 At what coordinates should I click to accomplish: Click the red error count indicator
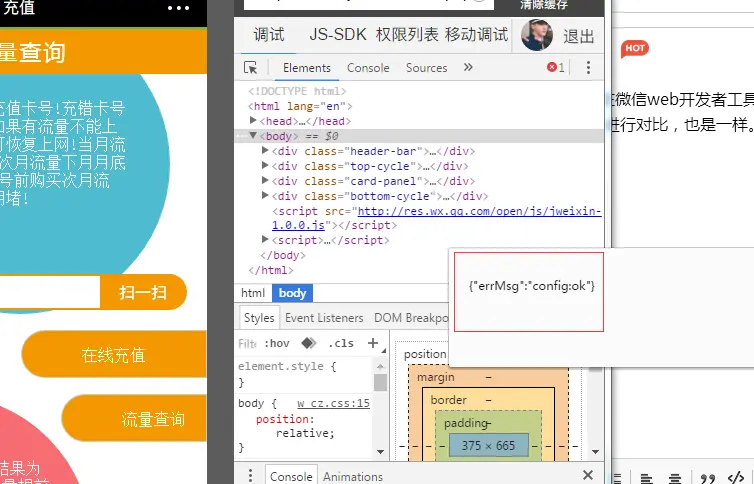point(556,67)
